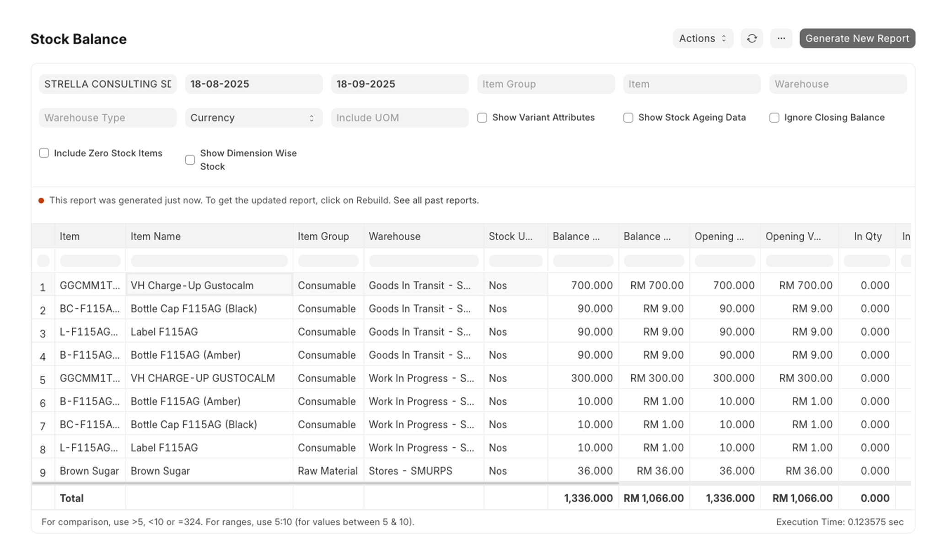Toggle Show Stock Ageing Data checkbox
This screenshot has width=946, height=560.
click(x=628, y=118)
